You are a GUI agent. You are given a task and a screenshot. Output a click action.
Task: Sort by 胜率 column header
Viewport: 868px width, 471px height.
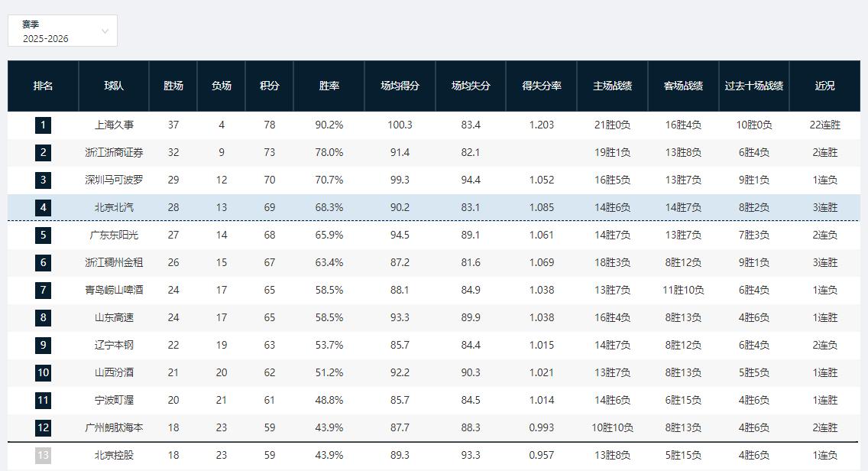tap(329, 86)
